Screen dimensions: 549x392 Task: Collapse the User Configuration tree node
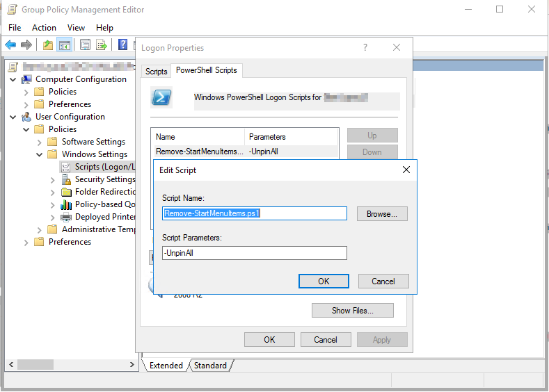click(x=13, y=117)
